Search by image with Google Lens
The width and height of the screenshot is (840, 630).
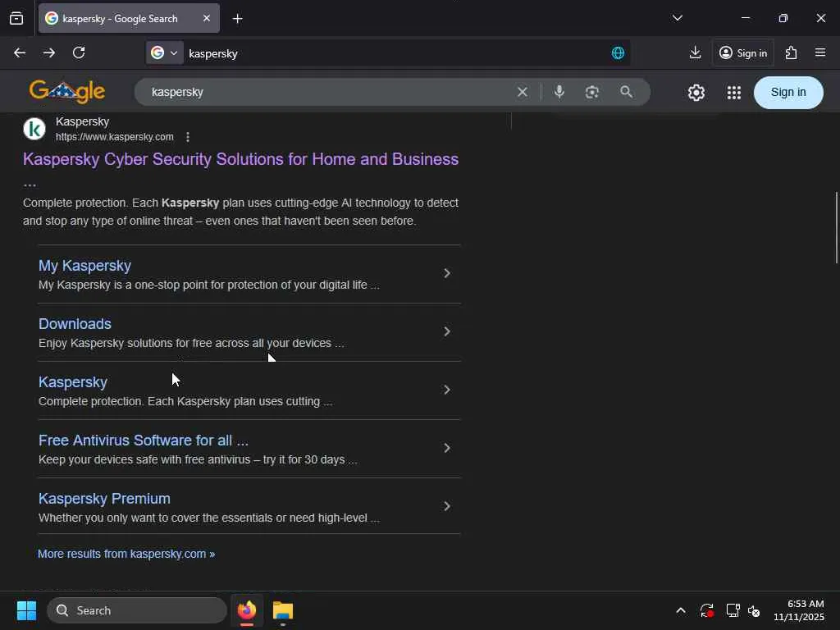(x=592, y=92)
